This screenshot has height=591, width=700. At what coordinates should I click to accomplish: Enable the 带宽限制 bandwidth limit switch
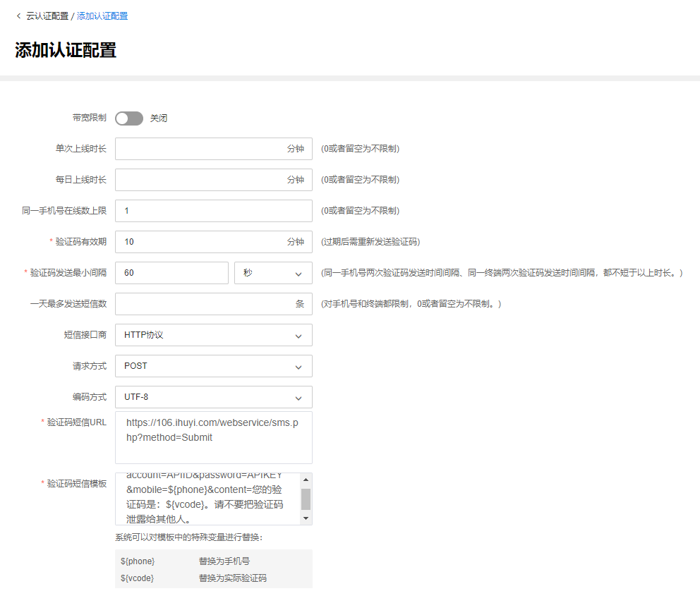(x=129, y=118)
